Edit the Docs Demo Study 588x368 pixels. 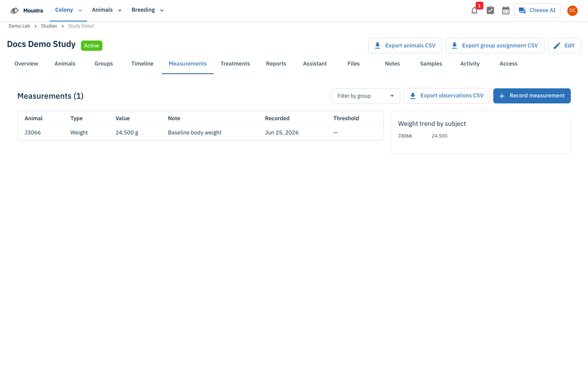pyautogui.click(x=564, y=46)
